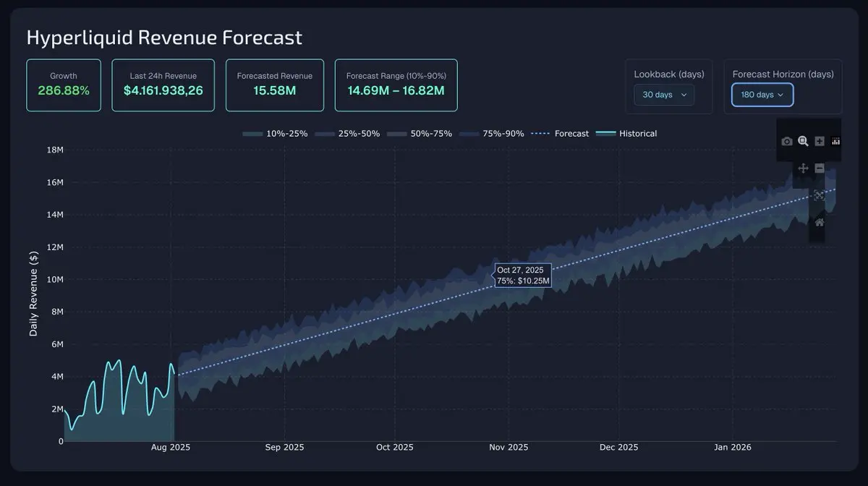This screenshot has height=486, width=868.
Task: Click the Lookback (days) label
Action: [669, 74]
